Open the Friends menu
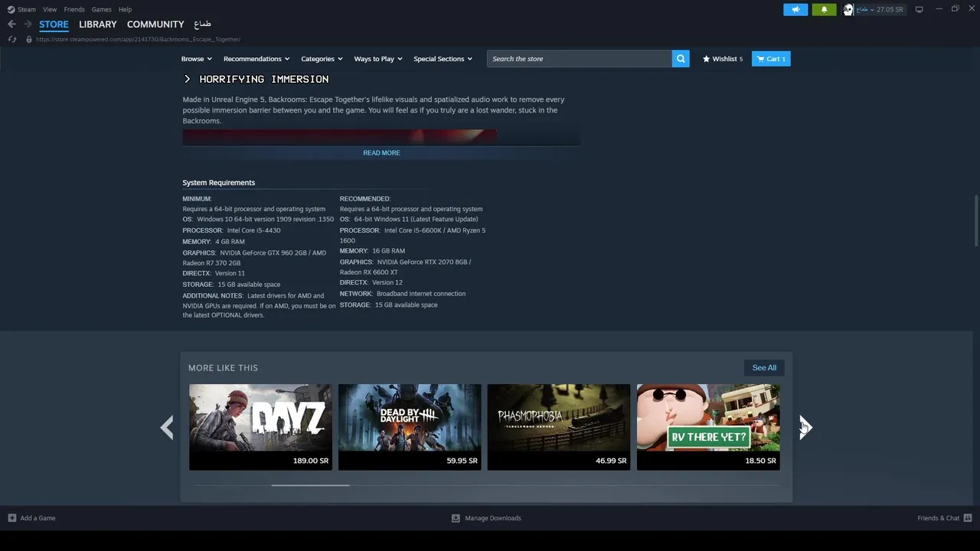The width and height of the screenshot is (980, 551). click(x=74, y=9)
